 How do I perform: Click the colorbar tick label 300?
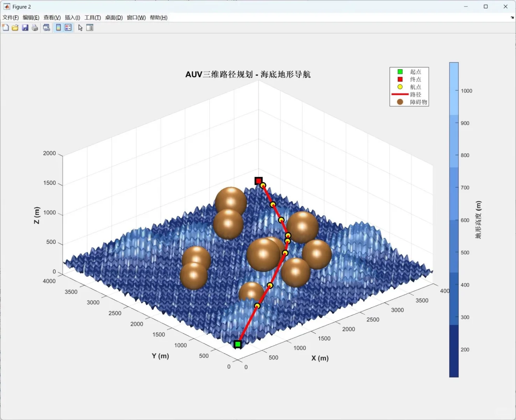pyautogui.click(x=465, y=317)
